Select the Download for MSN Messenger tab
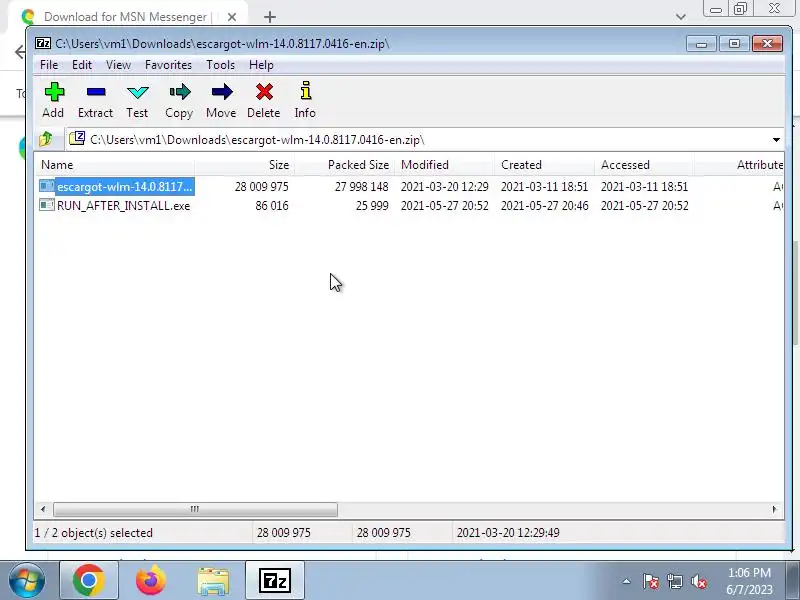 coord(125,17)
